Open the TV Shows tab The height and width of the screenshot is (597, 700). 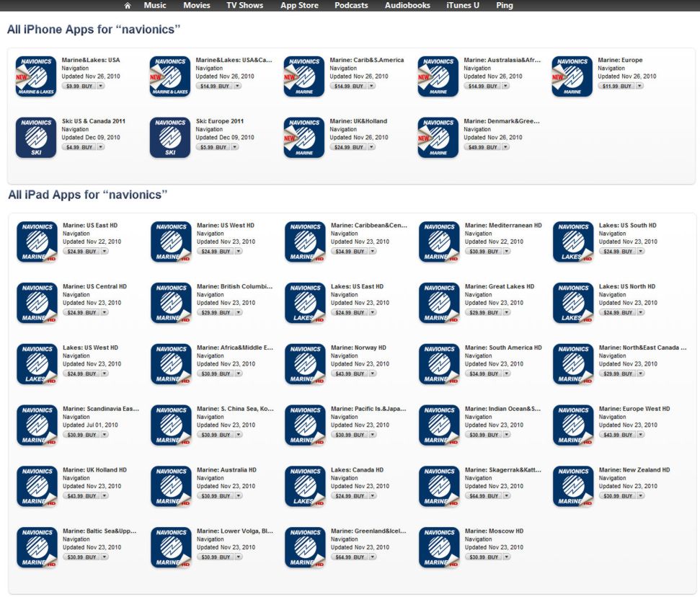(x=244, y=5)
